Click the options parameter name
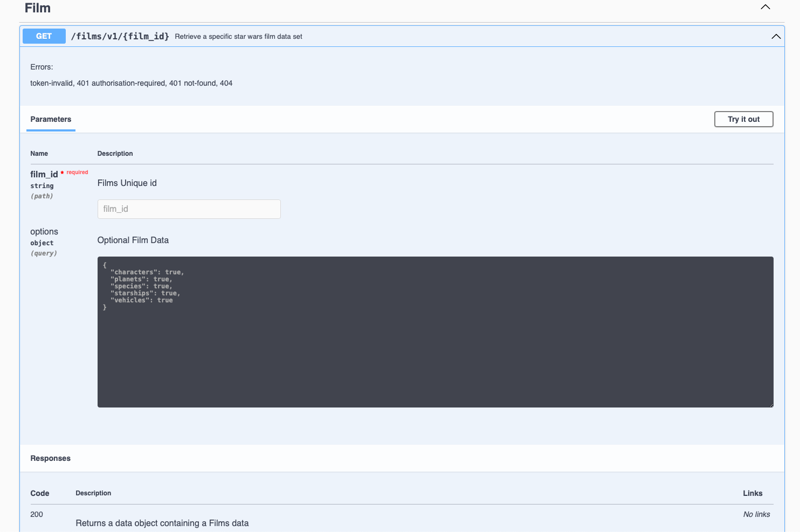 [44, 231]
